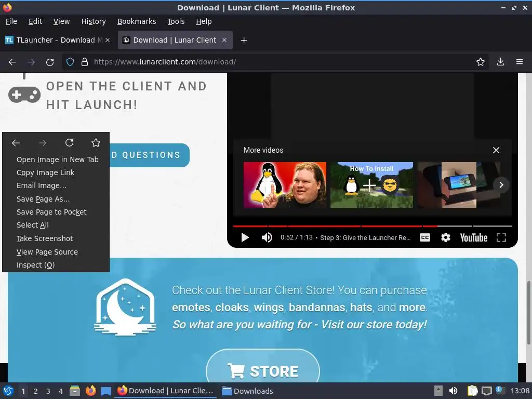The height and width of the screenshot is (399, 532).
Task: Launch Firefox from taskbar quick launcher
Action: click(x=90, y=391)
